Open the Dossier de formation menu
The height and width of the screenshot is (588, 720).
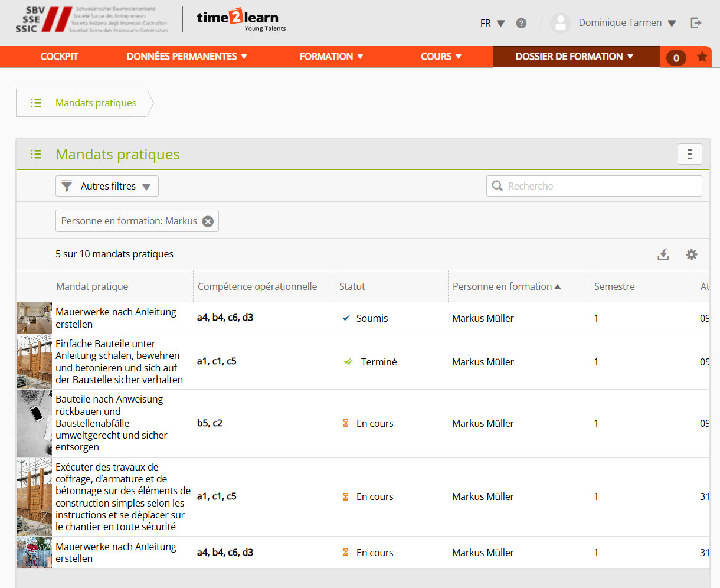click(x=574, y=57)
